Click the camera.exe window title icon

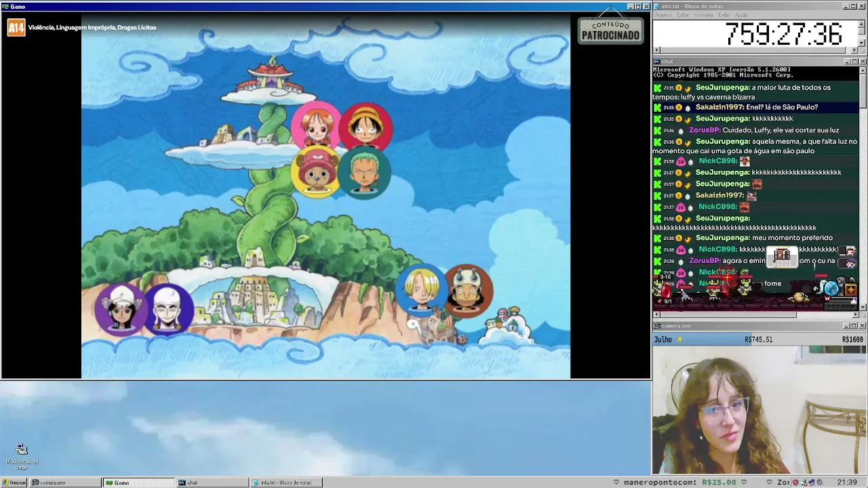pos(657,326)
